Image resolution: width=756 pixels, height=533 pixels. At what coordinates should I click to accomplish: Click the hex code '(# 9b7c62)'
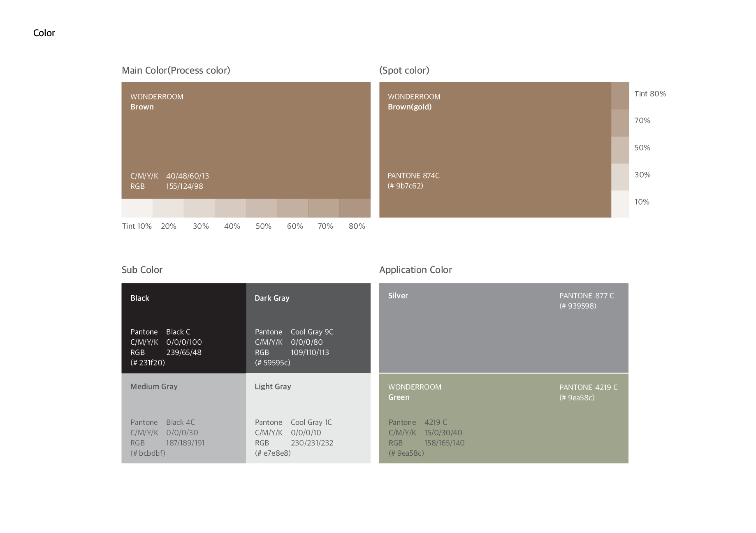[405, 186]
